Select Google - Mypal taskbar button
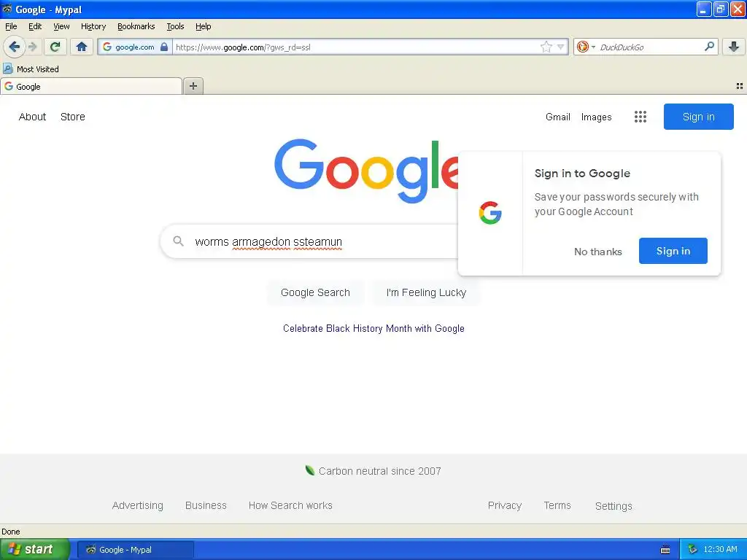 point(135,550)
